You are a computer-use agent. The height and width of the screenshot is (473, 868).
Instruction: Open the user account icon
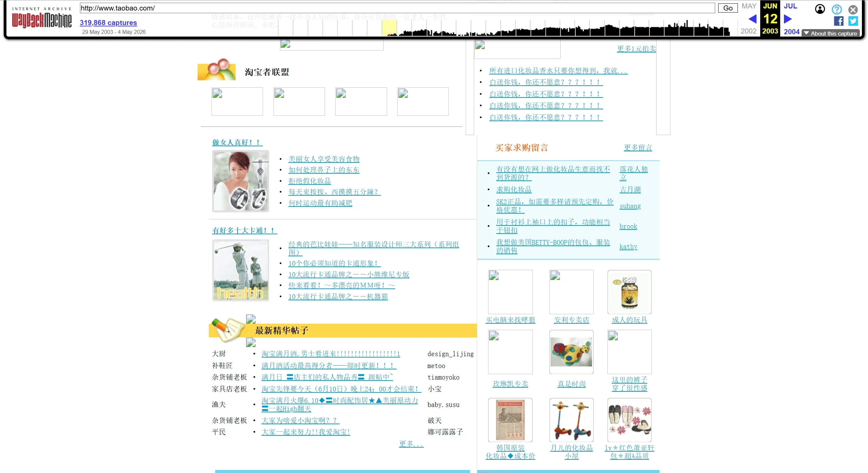coord(820,9)
